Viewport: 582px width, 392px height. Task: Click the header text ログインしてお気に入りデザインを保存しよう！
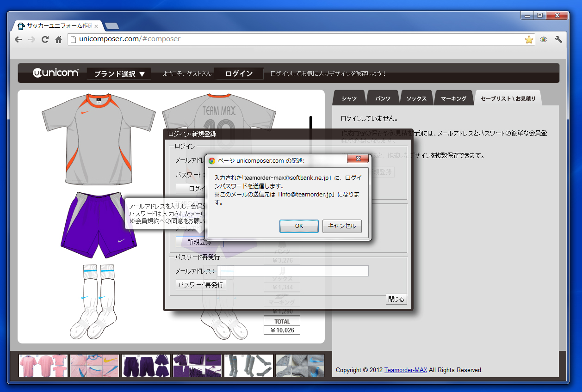pyautogui.click(x=328, y=73)
